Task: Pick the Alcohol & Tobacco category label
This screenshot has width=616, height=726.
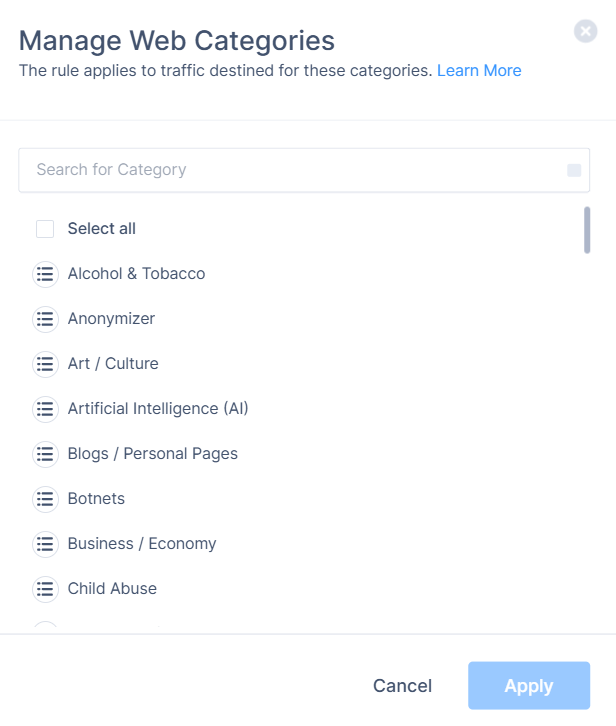Action: tap(136, 274)
